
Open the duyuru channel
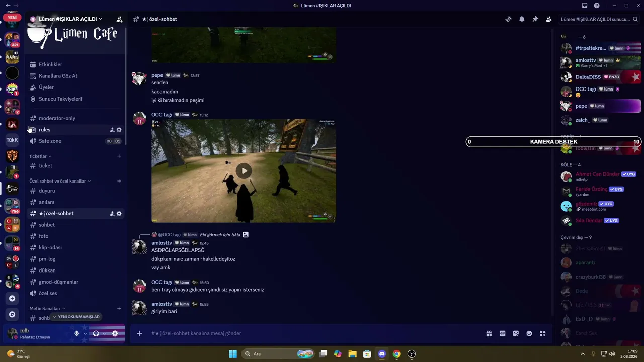pos(75,191)
